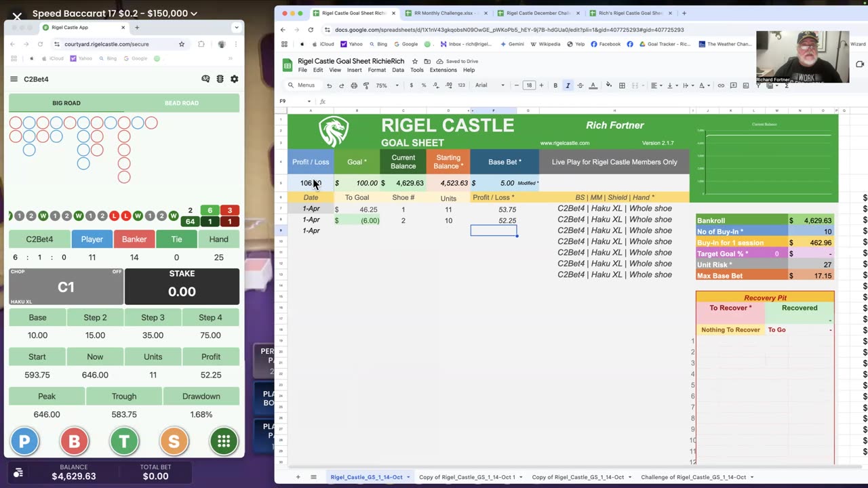Open the settings gear in Rigel Castle app
The image size is (868, 488).
[234, 79]
